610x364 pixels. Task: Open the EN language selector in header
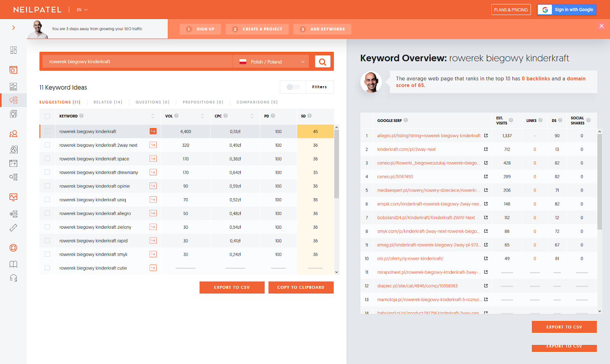click(x=82, y=10)
